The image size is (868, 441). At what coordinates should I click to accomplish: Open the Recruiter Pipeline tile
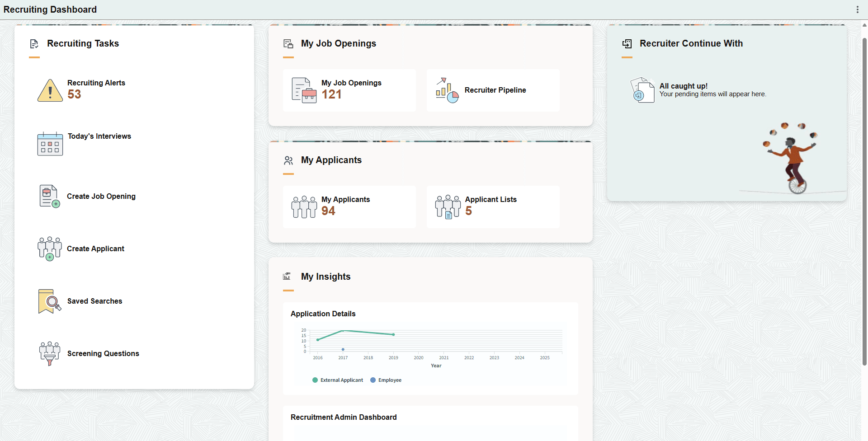point(493,90)
